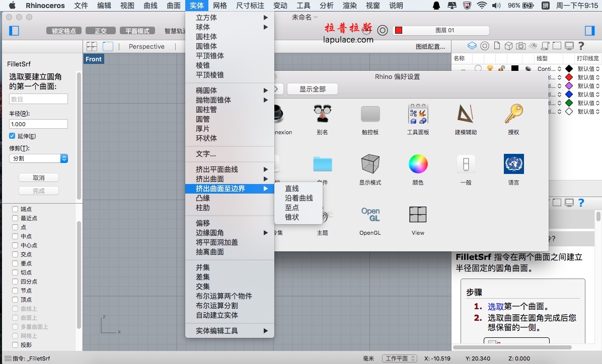Image resolution: width=602 pixels, height=364 pixels.
Task: Toggle the layer lightbulb visibility icon
Action: pyautogui.click(x=490, y=69)
